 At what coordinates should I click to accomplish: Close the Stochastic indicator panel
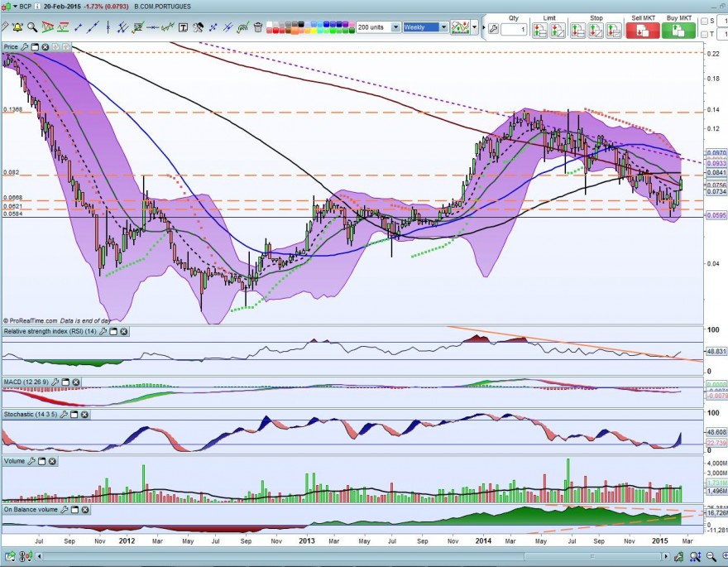pos(84,414)
